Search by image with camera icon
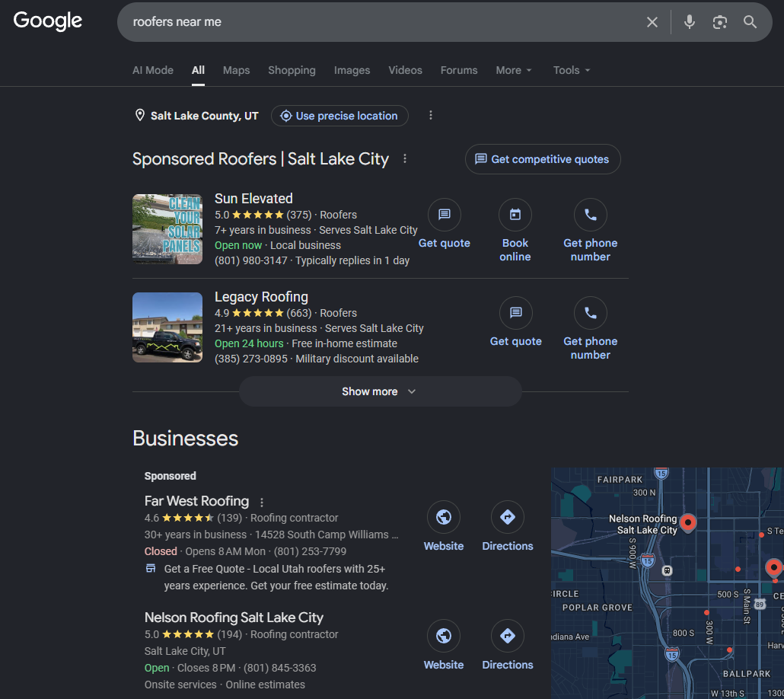 (719, 22)
